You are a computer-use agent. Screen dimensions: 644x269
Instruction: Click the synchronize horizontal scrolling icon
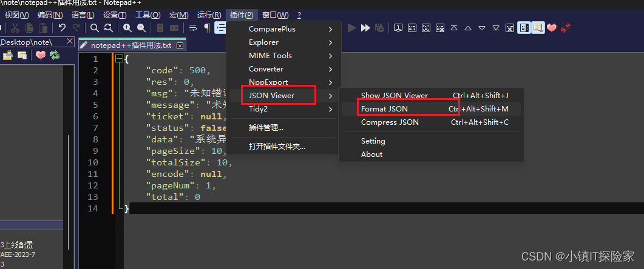coord(174,28)
